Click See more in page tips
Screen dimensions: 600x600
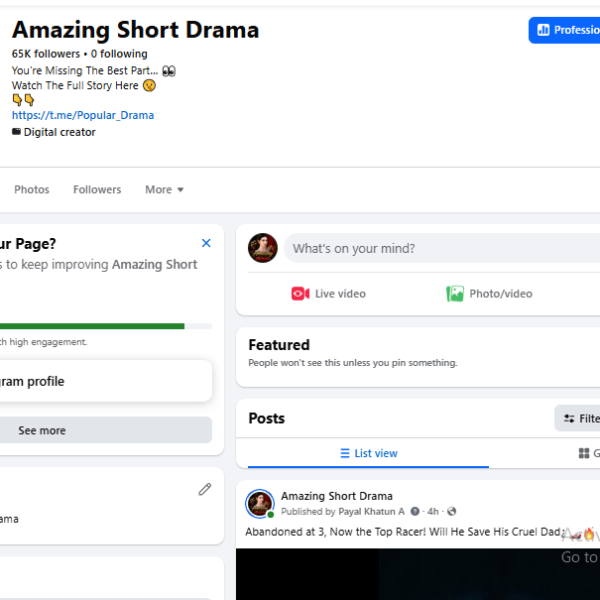pyautogui.click(x=106, y=430)
